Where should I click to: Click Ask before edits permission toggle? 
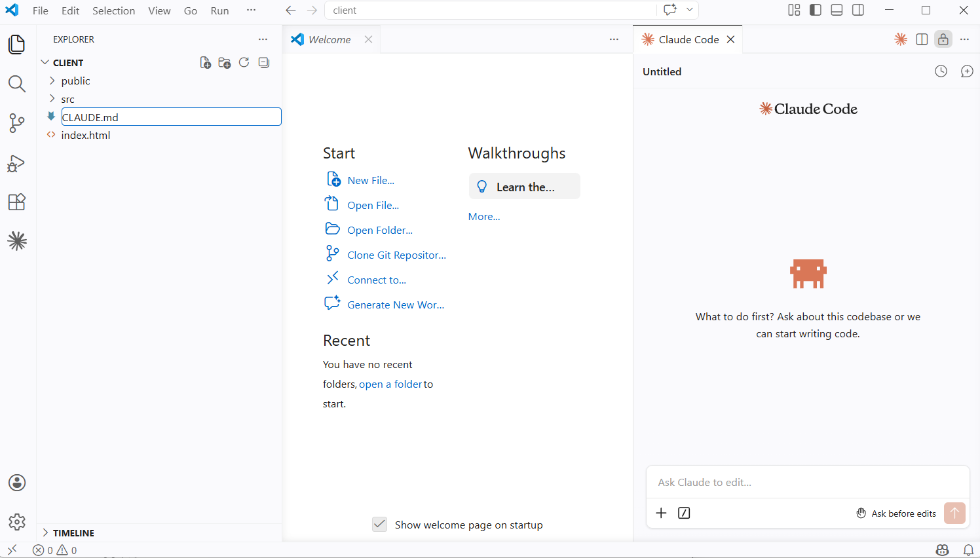(x=896, y=513)
